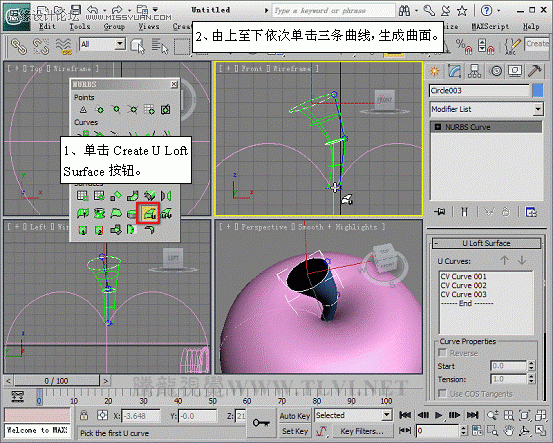
Task: Toggle the Selection Lock padlock
Action: tap(84, 415)
